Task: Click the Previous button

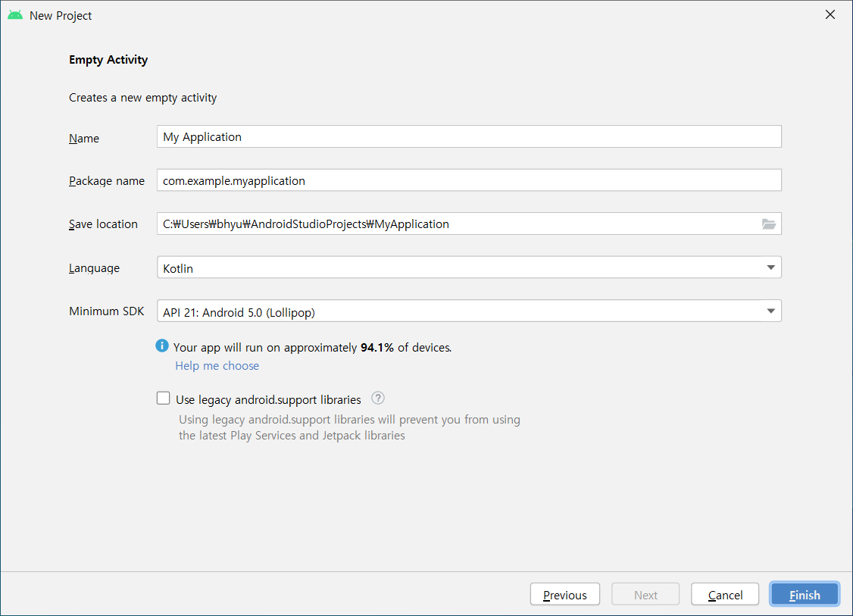Action: tap(564, 594)
